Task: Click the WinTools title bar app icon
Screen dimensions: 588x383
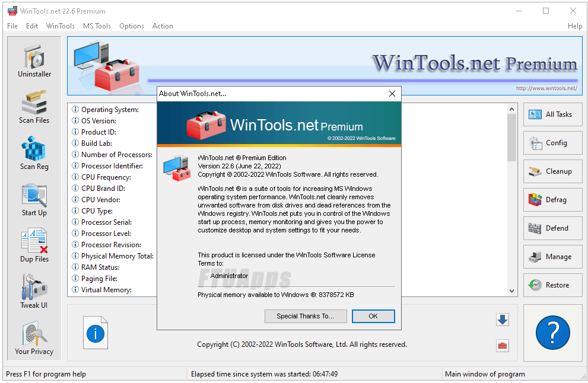Action: [12, 11]
